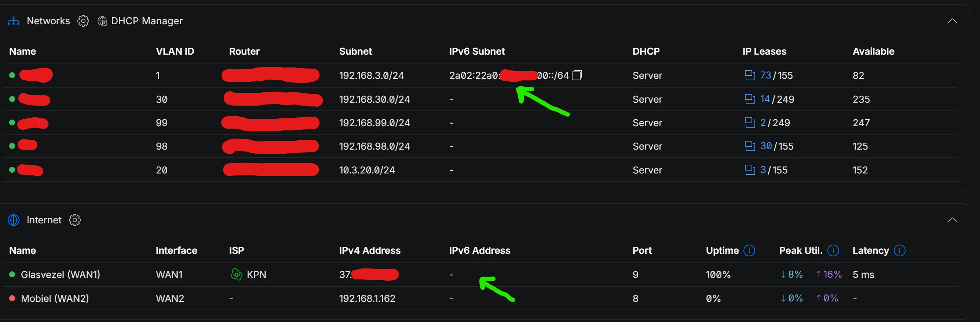Click the green status dot for Glasvezel WAN1
The image size is (980, 322).
tap(12, 274)
